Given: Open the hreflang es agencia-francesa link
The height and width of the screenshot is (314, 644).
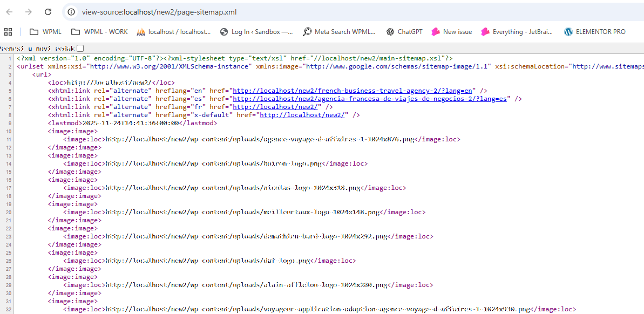Looking at the screenshot, I should (x=370, y=99).
